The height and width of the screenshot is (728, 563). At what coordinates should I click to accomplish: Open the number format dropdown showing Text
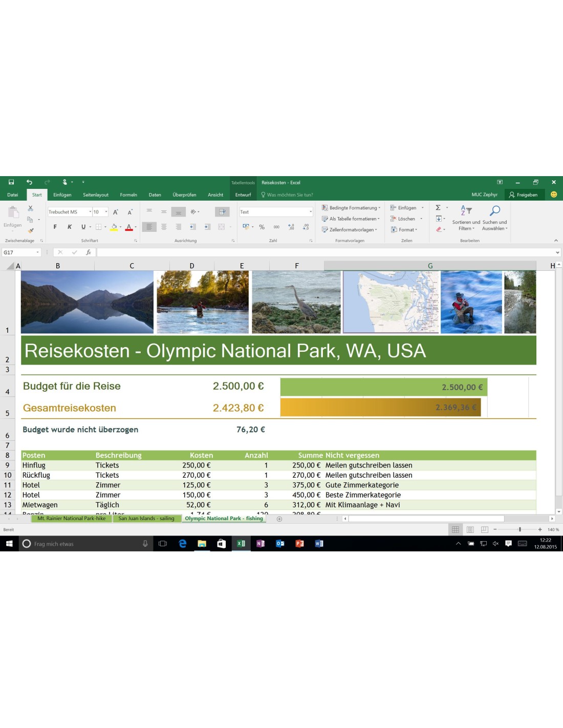(310, 212)
